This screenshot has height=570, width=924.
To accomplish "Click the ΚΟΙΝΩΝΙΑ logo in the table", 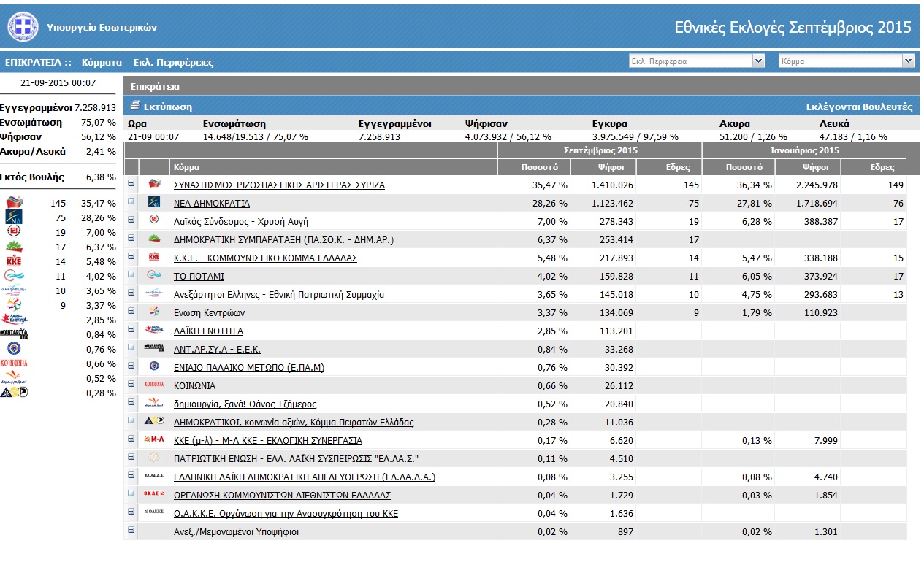I will (x=154, y=384).
